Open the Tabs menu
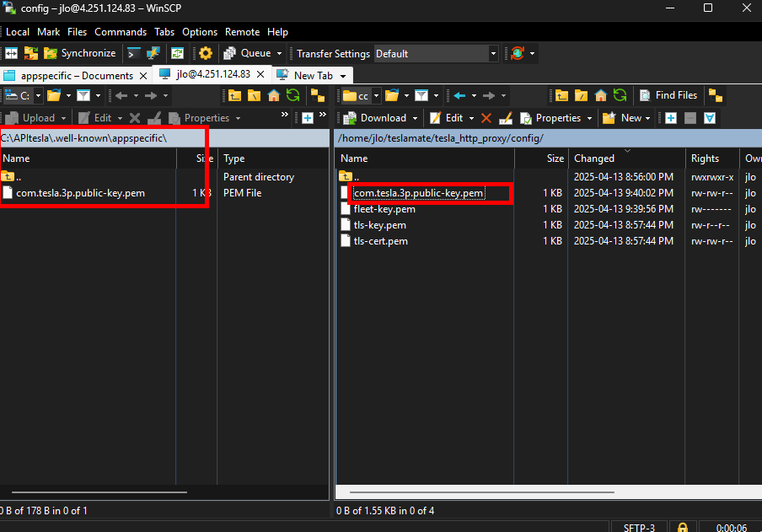762x532 pixels. click(164, 32)
